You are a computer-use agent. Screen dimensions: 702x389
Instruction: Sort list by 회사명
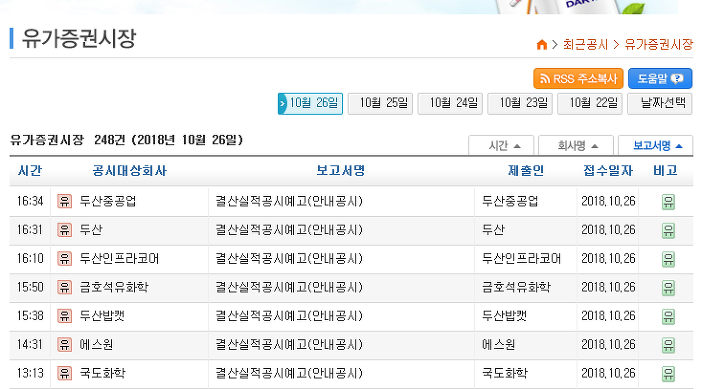tap(576, 145)
